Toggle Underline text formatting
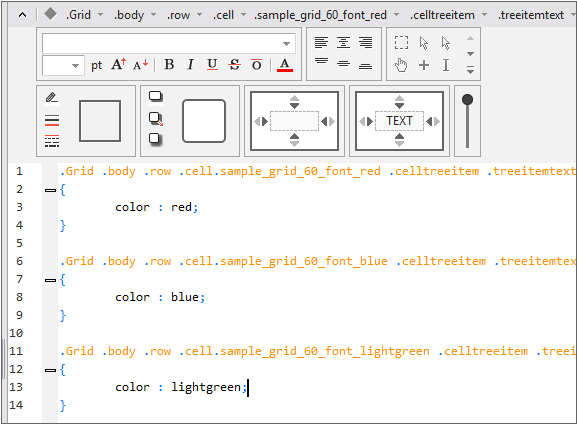Screen dimensions: 577x424 (x=212, y=65)
